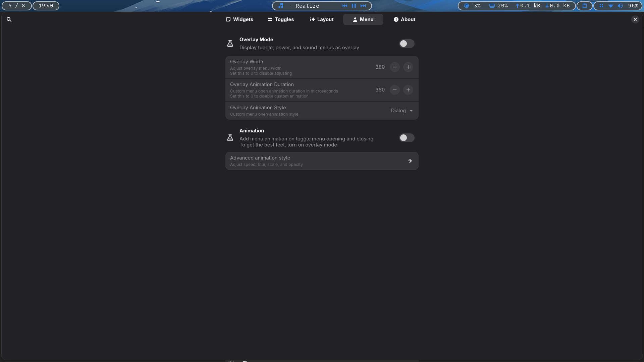The image size is (644, 362).
Task: Switch to the Widgets tab
Action: [239, 19]
